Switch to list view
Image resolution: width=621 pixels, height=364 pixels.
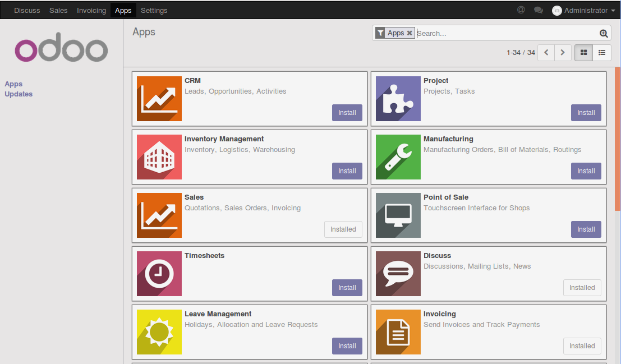coord(602,53)
